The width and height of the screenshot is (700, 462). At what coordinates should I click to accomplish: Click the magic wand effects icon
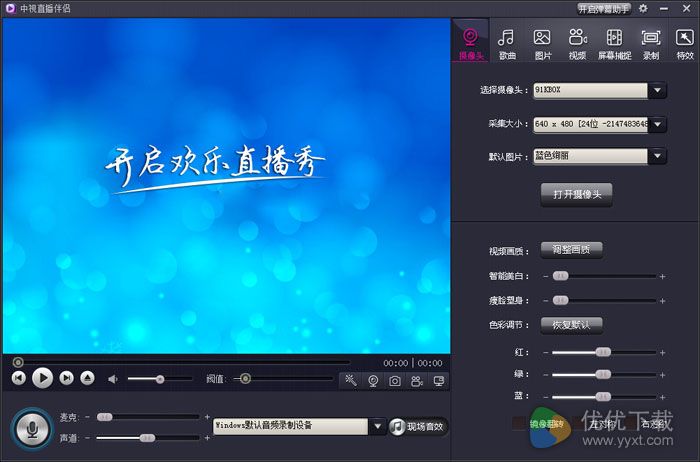[351, 381]
